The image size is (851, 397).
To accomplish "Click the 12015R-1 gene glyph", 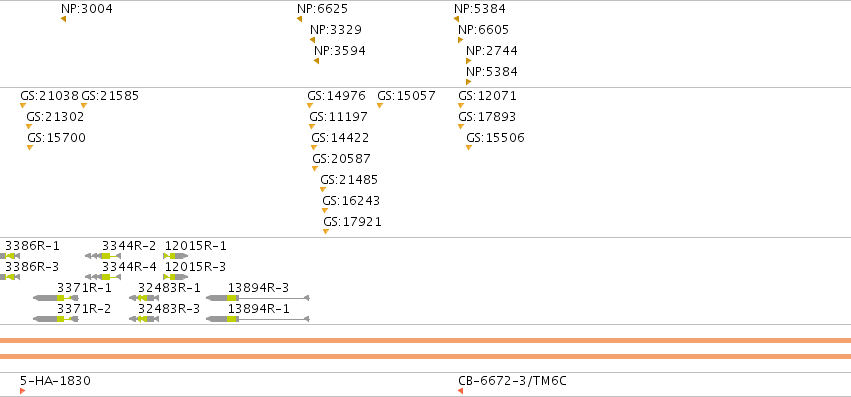I will [176, 256].
